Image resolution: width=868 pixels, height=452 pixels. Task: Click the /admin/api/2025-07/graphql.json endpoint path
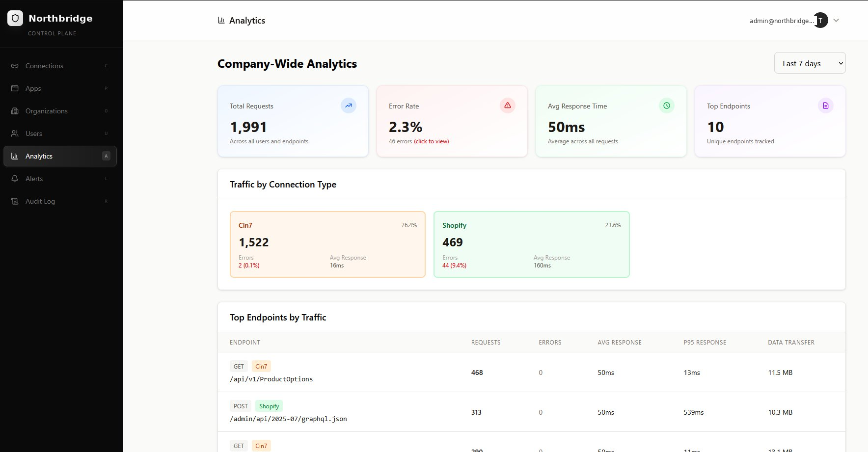tap(288, 419)
